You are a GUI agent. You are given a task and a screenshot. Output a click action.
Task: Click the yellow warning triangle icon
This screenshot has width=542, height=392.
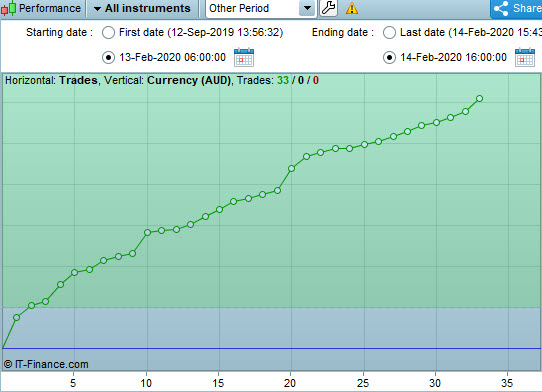(x=352, y=8)
